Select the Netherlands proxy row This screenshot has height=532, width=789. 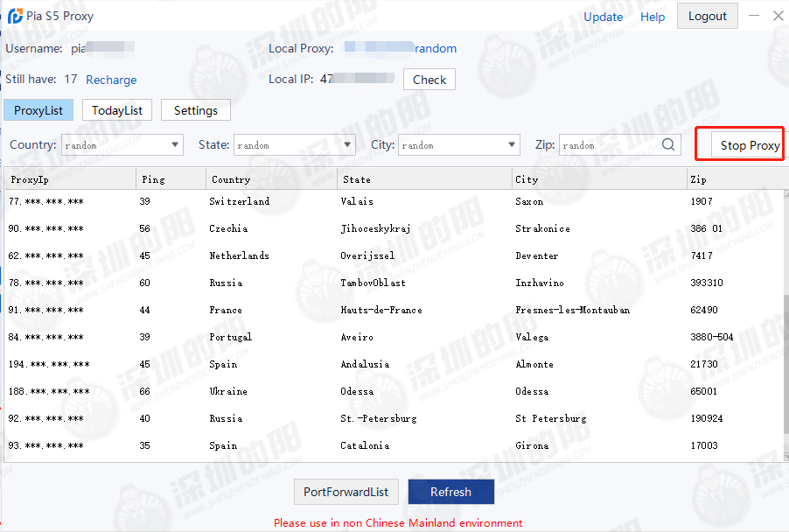coord(394,255)
